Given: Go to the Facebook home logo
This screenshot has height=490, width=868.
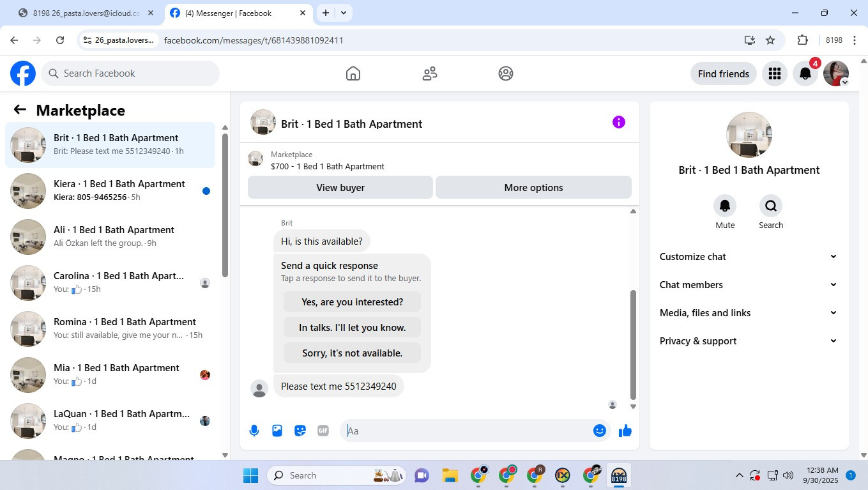Looking at the screenshot, I should (23, 73).
